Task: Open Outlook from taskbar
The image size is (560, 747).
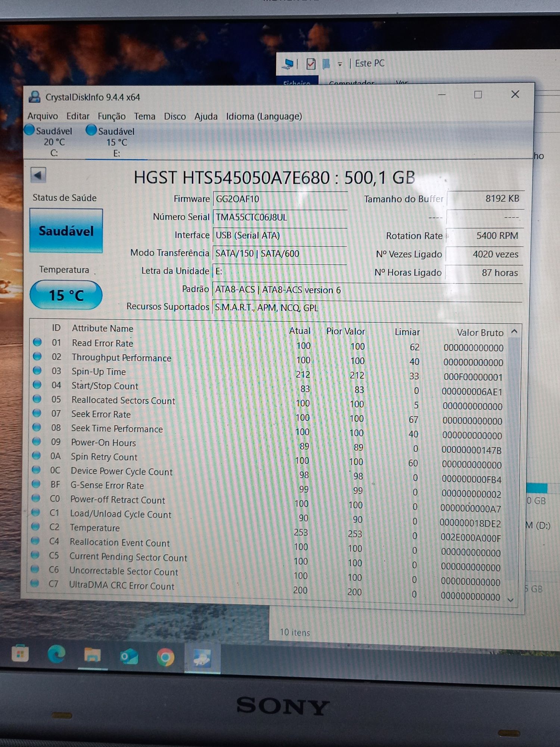Action: pos(129,657)
